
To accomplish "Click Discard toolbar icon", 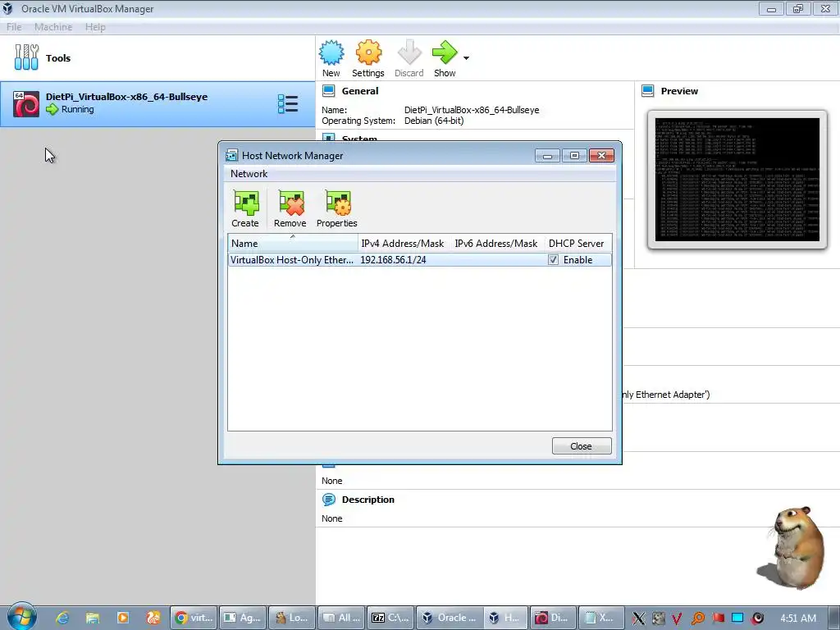I will point(409,52).
